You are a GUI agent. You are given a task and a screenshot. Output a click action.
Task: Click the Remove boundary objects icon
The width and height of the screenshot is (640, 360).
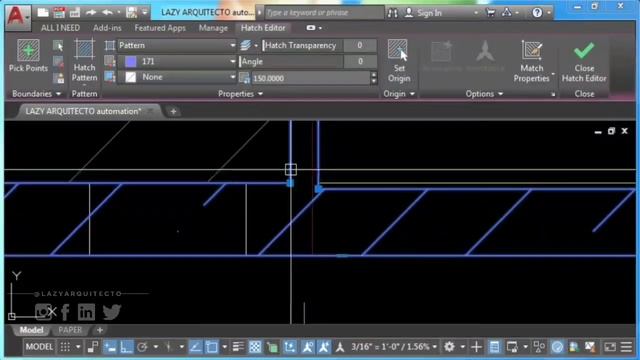click(x=58, y=62)
